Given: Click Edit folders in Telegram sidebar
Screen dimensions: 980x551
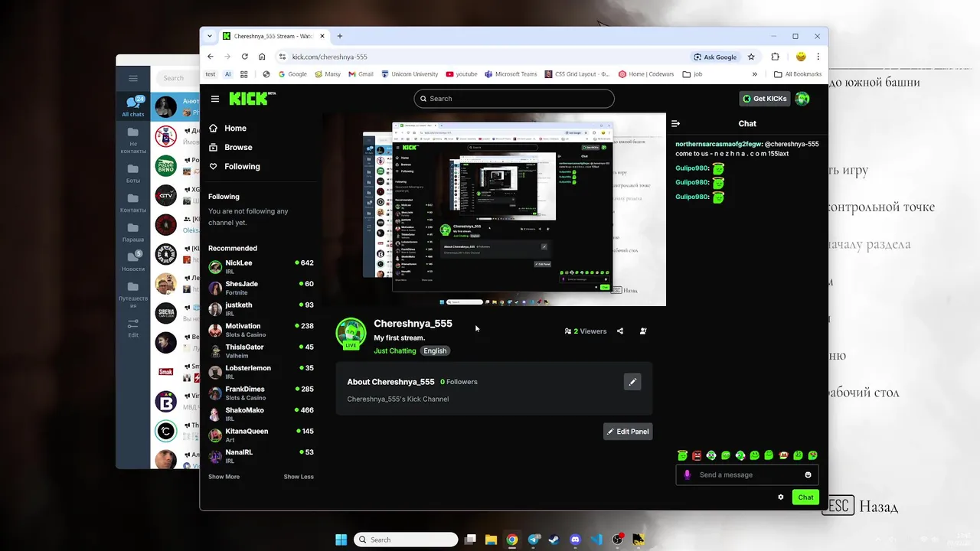Looking at the screenshot, I should (x=133, y=328).
